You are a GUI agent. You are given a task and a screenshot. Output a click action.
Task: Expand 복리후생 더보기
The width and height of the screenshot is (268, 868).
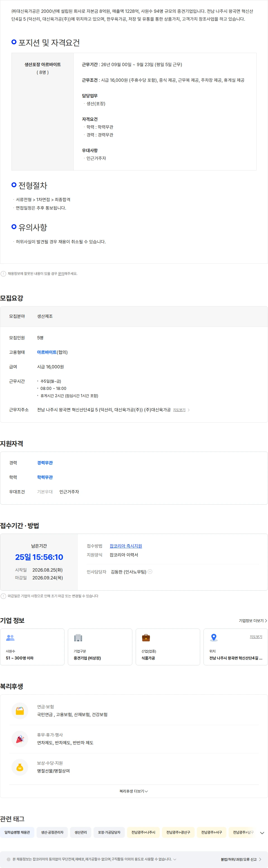point(134,791)
